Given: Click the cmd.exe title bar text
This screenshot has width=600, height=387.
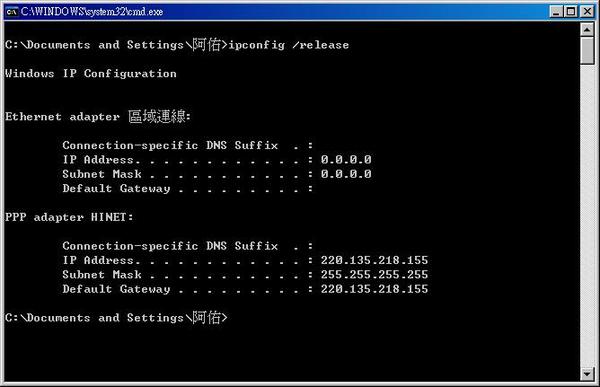Looking at the screenshot, I should pos(92,11).
